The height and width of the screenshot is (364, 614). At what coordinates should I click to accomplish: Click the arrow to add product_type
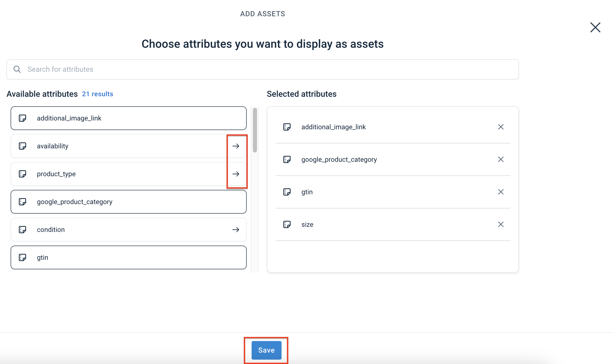236,174
